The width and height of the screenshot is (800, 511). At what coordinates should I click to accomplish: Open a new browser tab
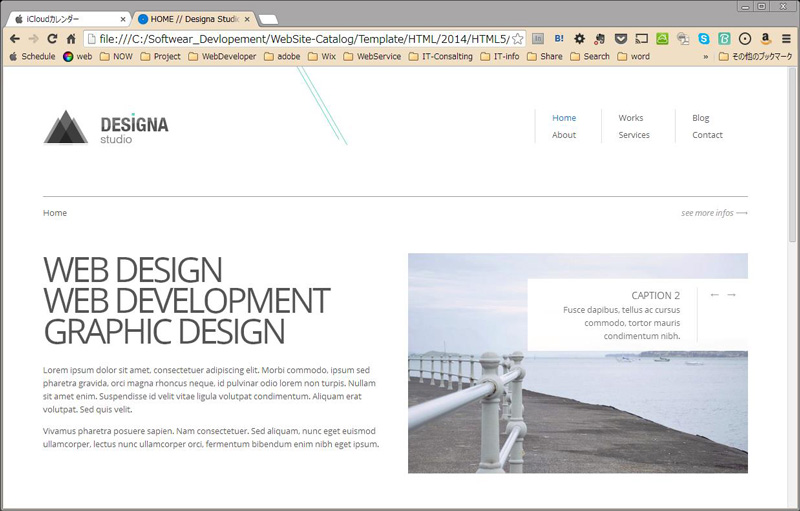[x=268, y=20]
